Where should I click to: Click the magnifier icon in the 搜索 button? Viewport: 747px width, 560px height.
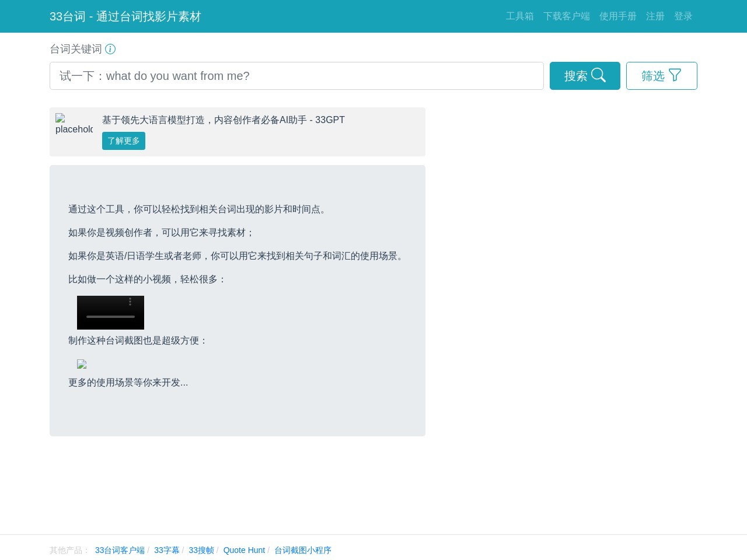[598, 75]
